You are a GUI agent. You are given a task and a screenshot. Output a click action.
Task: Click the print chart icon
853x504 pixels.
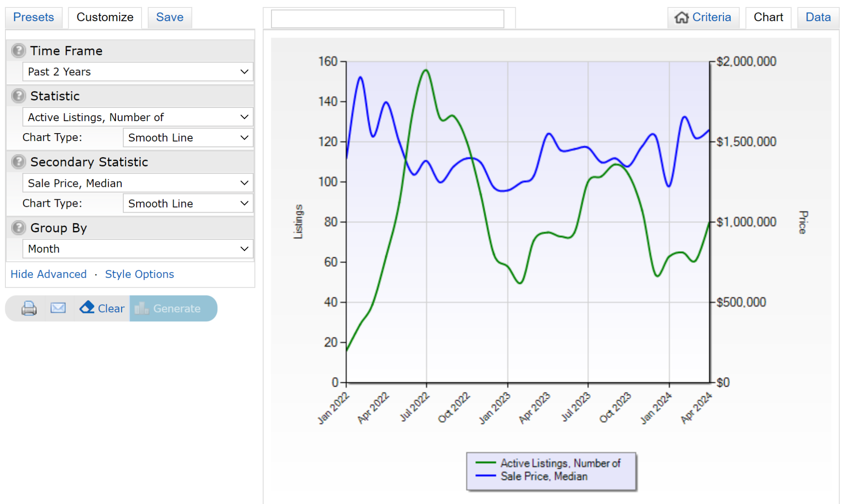pyautogui.click(x=27, y=308)
